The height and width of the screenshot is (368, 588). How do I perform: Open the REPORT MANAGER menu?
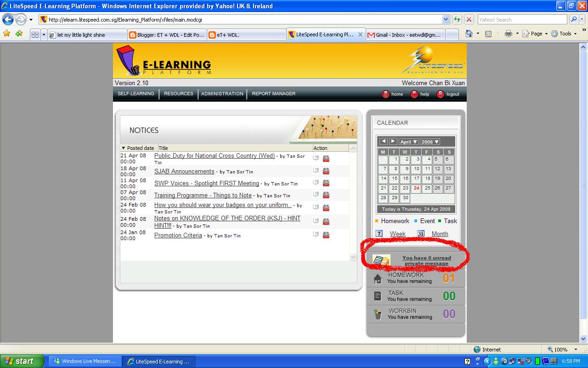(274, 94)
